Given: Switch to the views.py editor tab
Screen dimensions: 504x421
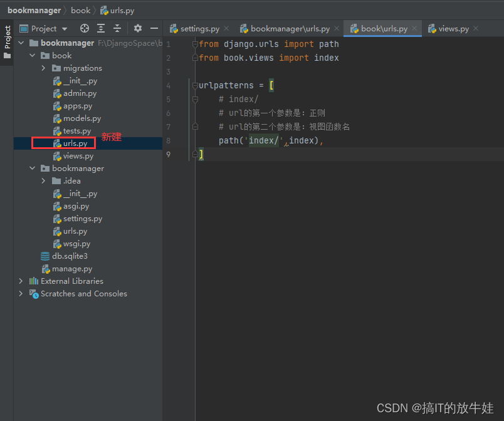Looking at the screenshot, I should click(x=453, y=29).
